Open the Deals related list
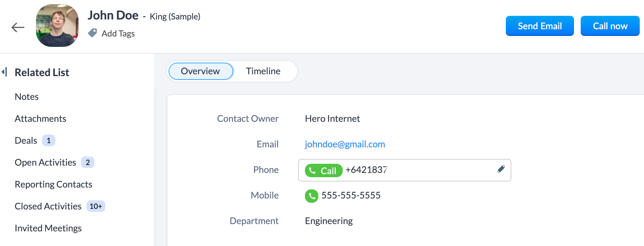644x246 pixels. click(x=26, y=141)
